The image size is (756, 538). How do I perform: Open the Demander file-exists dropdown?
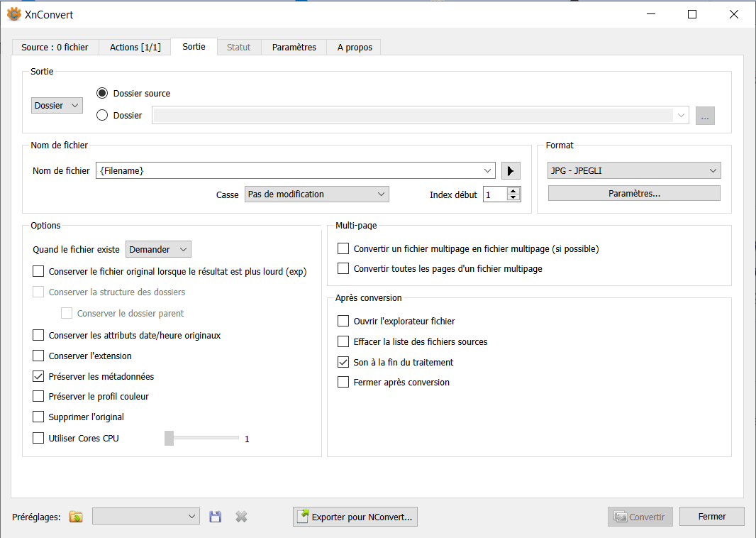coord(158,250)
